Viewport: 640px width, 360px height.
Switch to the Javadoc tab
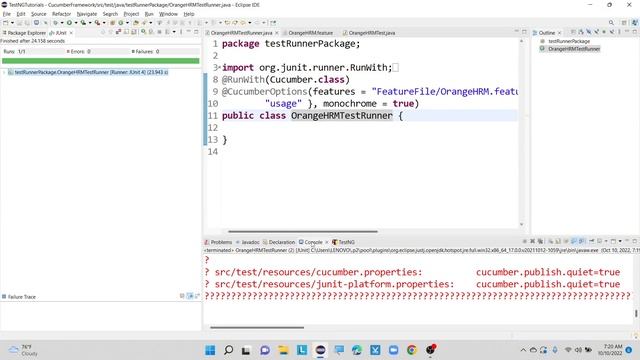(247, 242)
